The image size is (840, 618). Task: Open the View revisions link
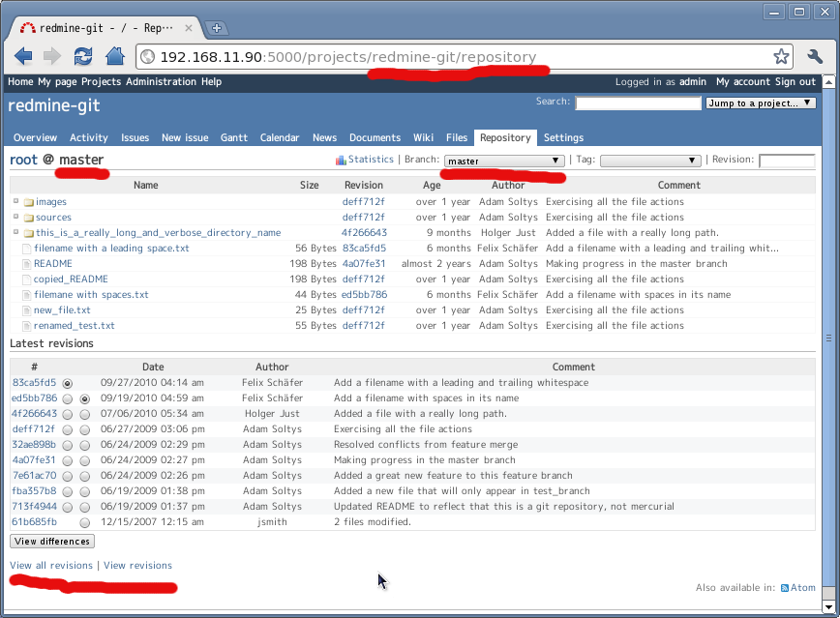(x=137, y=566)
